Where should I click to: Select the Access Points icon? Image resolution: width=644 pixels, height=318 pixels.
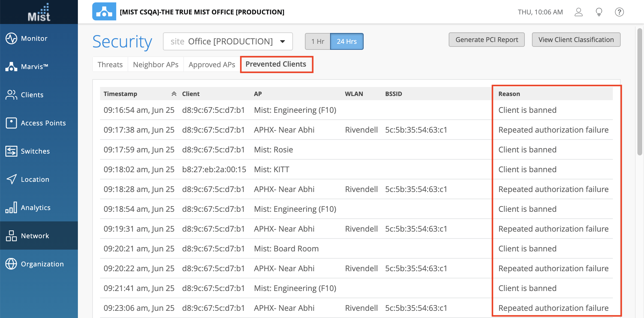pyautogui.click(x=11, y=123)
